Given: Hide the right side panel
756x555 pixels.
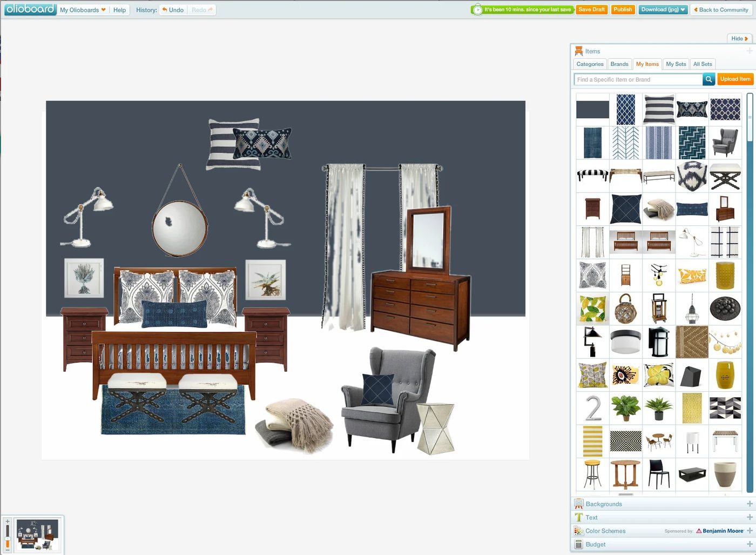Looking at the screenshot, I should tap(739, 38).
